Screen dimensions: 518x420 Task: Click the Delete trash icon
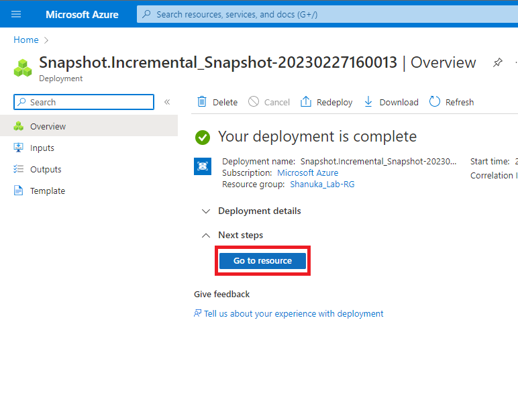click(x=202, y=102)
